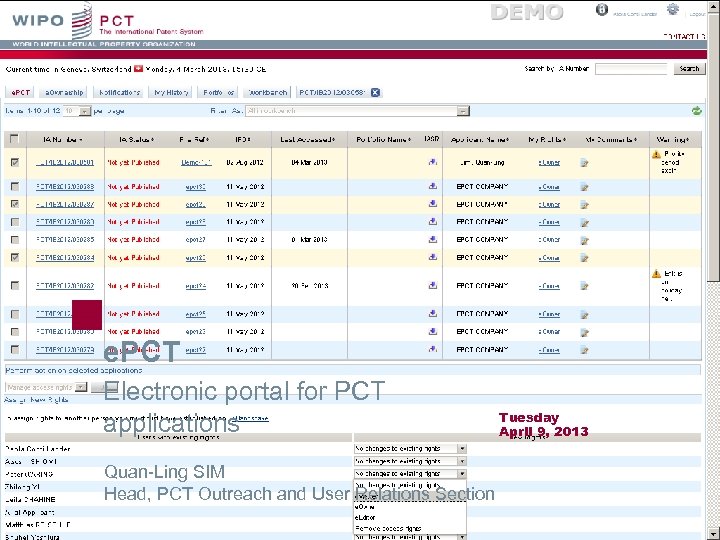Click DSR icon in the 030587 row
Image resolution: width=720 pixels, height=540 pixels.
pyautogui.click(x=433, y=204)
